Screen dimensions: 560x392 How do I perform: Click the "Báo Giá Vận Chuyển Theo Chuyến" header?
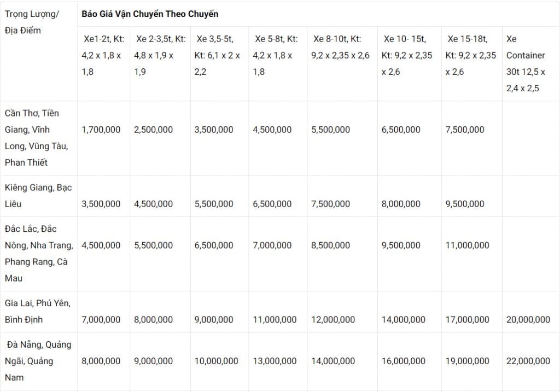(150, 14)
